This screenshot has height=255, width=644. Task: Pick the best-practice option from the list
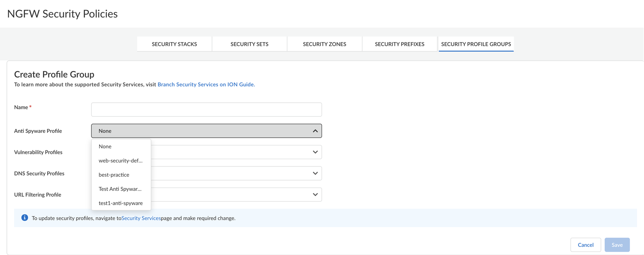tap(114, 175)
